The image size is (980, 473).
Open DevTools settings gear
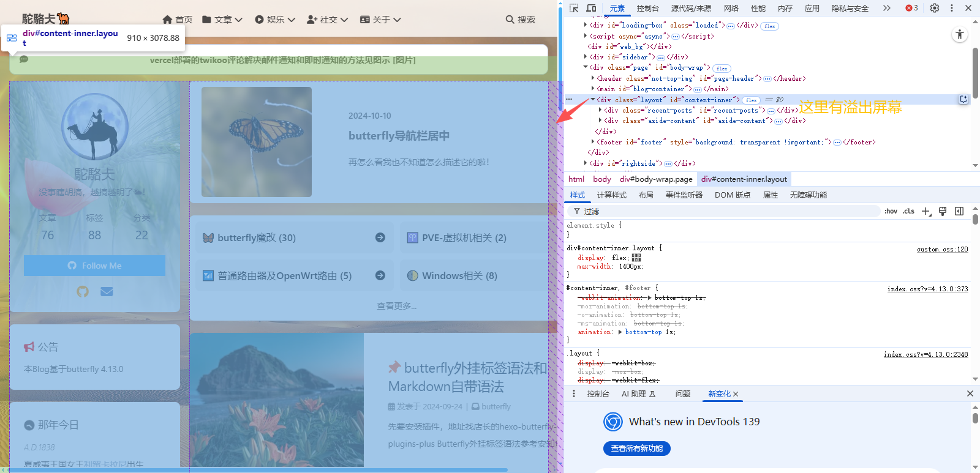click(934, 8)
